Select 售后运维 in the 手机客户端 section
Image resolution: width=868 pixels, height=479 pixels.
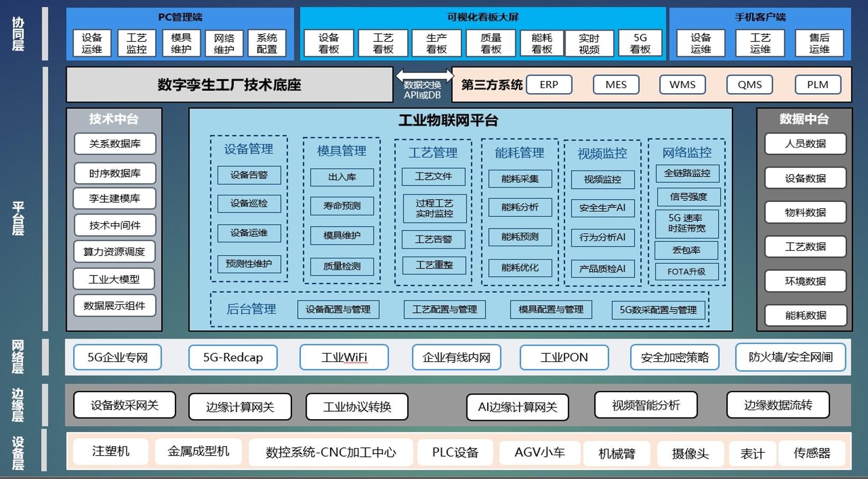coord(819,43)
